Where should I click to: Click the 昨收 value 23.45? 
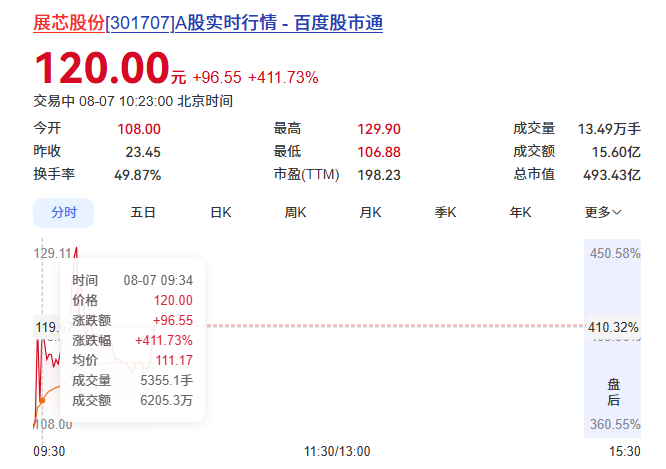point(143,152)
